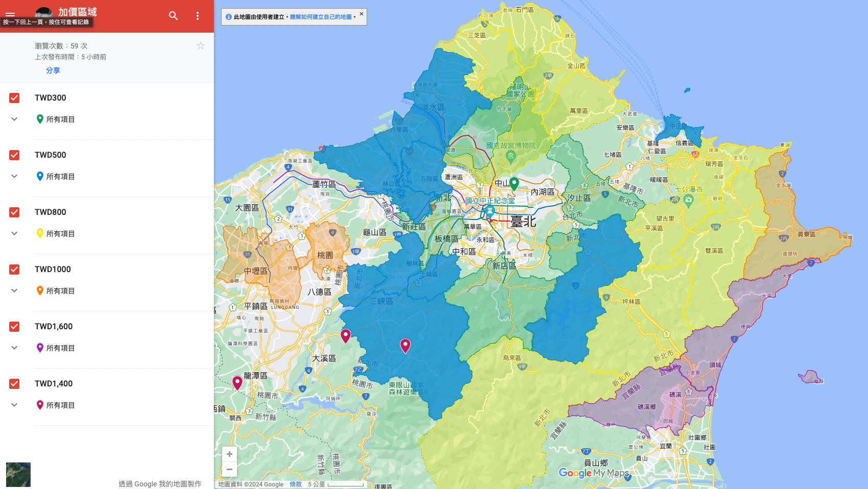The image size is (868, 489).
Task: Close the map notice banner
Action: pos(361,14)
